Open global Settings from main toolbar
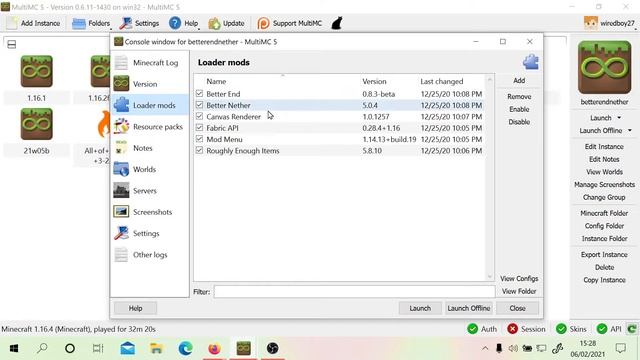Viewport: 640px width, 360px height. pos(140,23)
